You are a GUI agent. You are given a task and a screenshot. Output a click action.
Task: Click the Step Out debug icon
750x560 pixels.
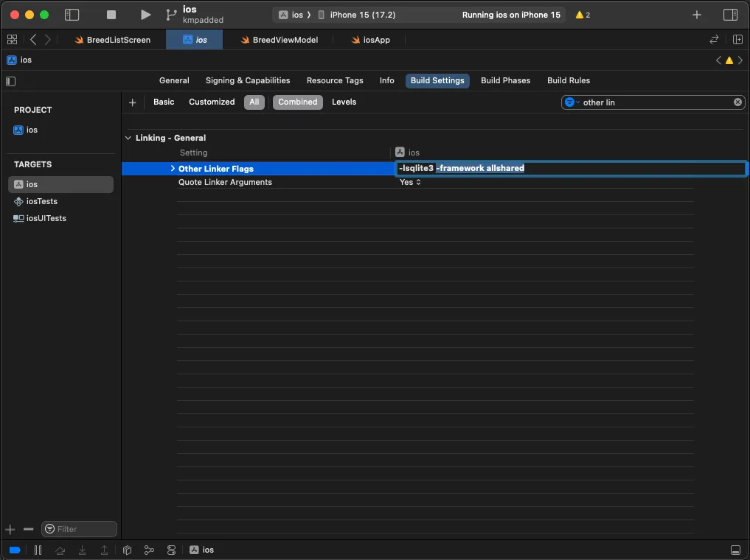coord(104,550)
